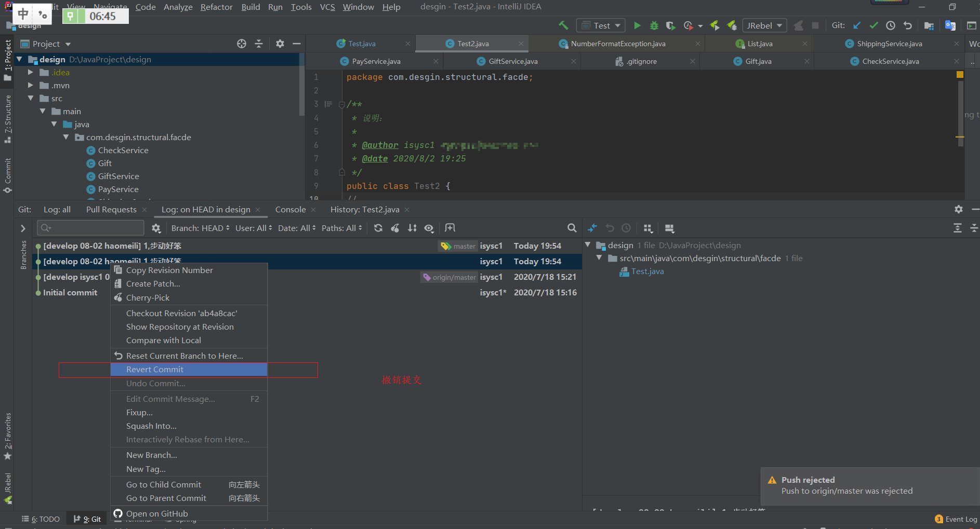
Task: Click Git Update Project arrow icon
Action: pos(857,25)
